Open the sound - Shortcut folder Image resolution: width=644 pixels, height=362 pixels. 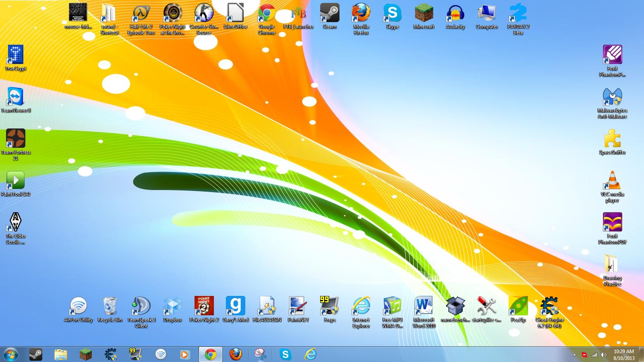[x=110, y=19]
